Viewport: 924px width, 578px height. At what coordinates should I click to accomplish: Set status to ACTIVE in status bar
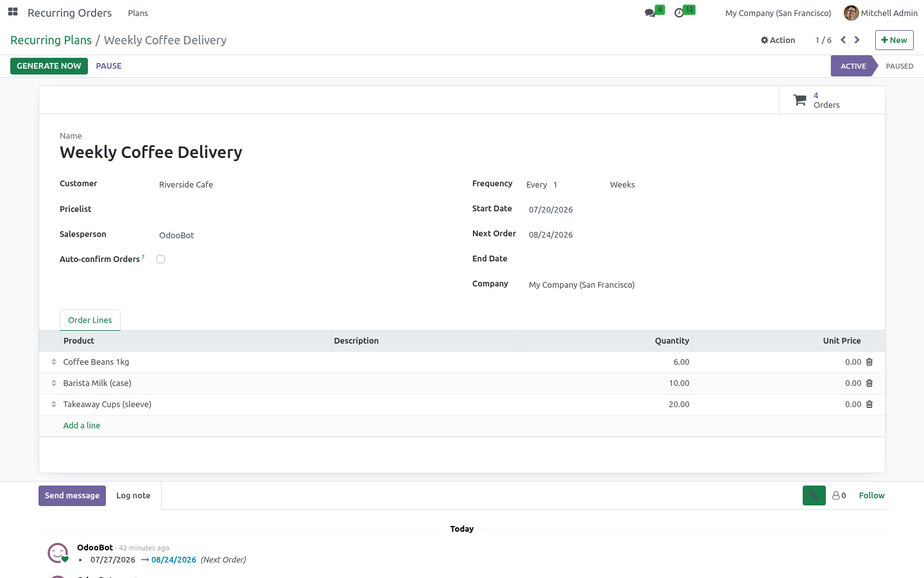point(853,66)
